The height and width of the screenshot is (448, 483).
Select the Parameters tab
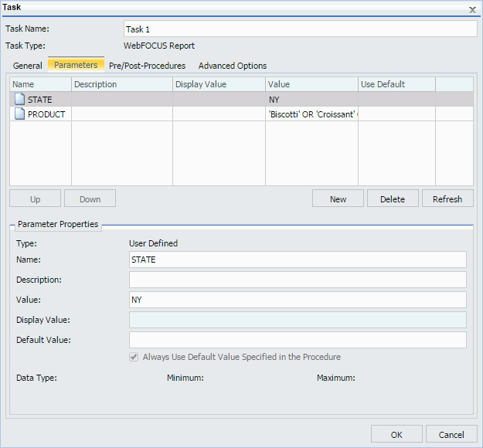pos(76,65)
